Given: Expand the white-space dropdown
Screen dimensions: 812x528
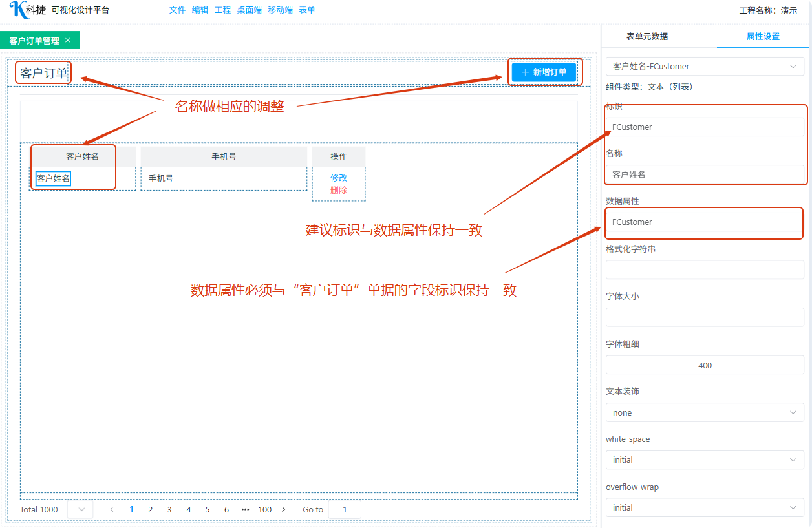Looking at the screenshot, I should tap(705, 460).
